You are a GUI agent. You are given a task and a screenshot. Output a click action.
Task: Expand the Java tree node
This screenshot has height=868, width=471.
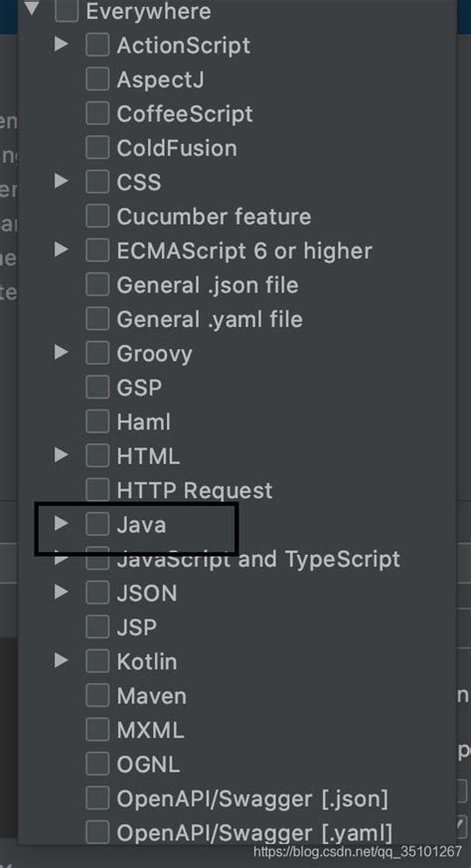point(62,523)
